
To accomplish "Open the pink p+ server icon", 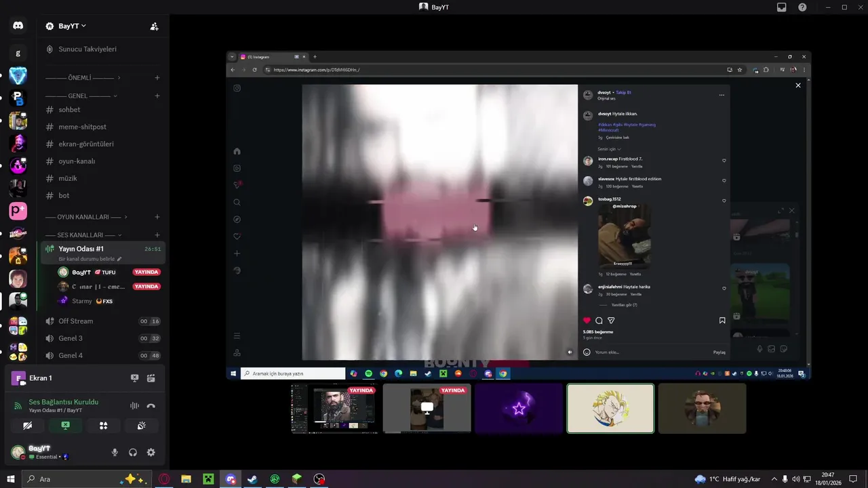I will point(18,211).
